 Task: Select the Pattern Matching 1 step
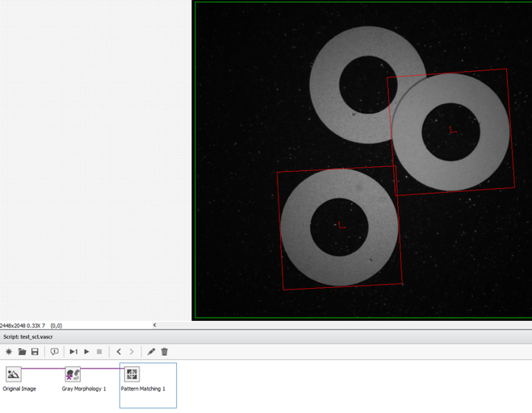click(x=132, y=374)
